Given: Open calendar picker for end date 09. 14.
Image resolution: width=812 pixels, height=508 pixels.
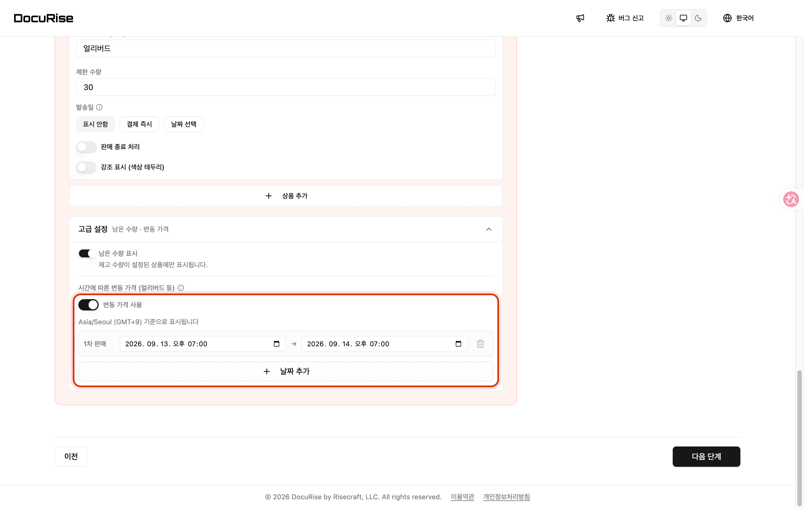Looking at the screenshot, I should (458, 344).
